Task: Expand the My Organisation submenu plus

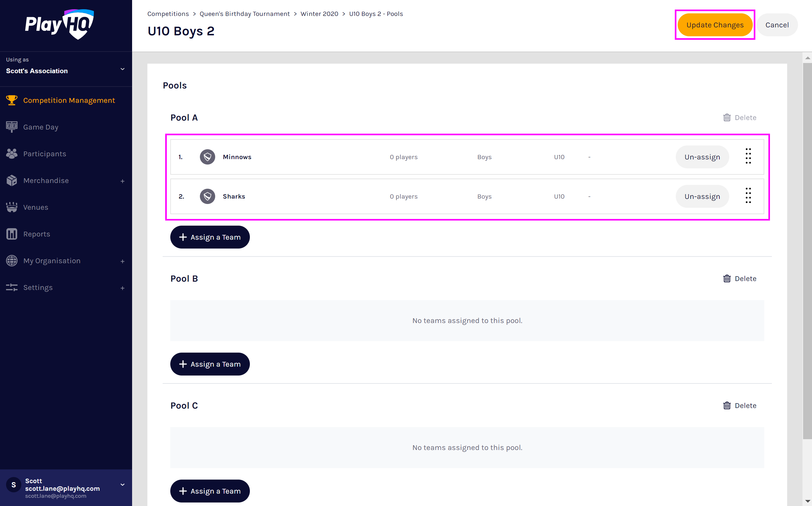Action: pyautogui.click(x=123, y=261)
